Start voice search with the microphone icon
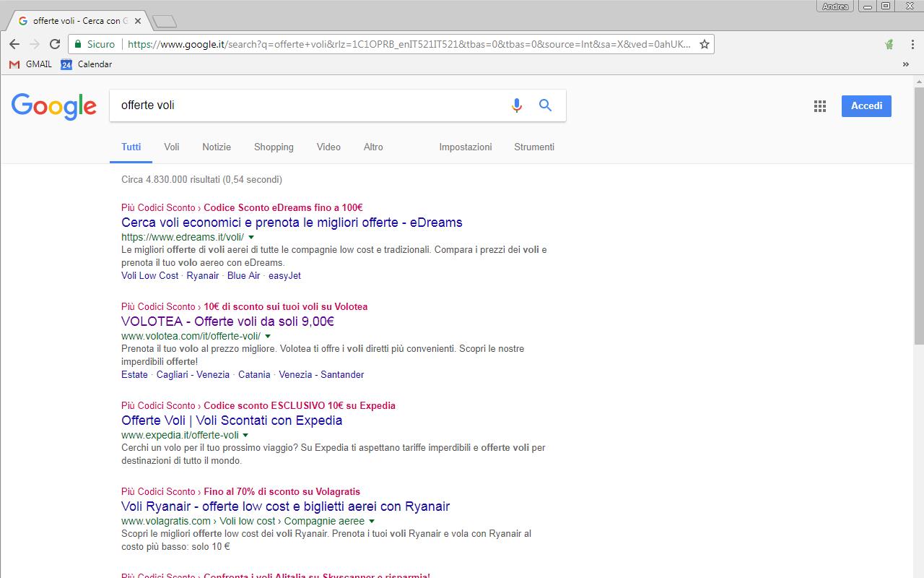 [517, 105]
